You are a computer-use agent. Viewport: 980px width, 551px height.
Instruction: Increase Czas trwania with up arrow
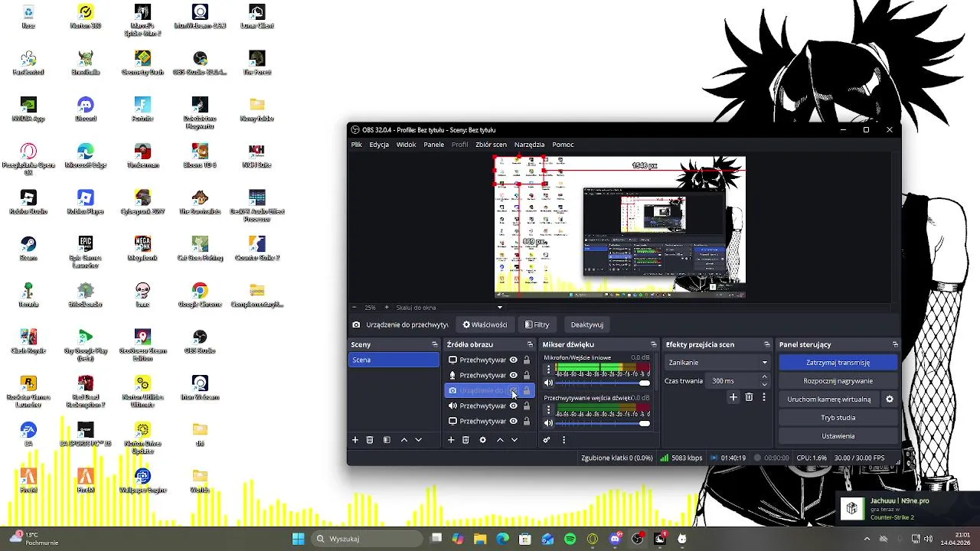[x=764, y=377]
